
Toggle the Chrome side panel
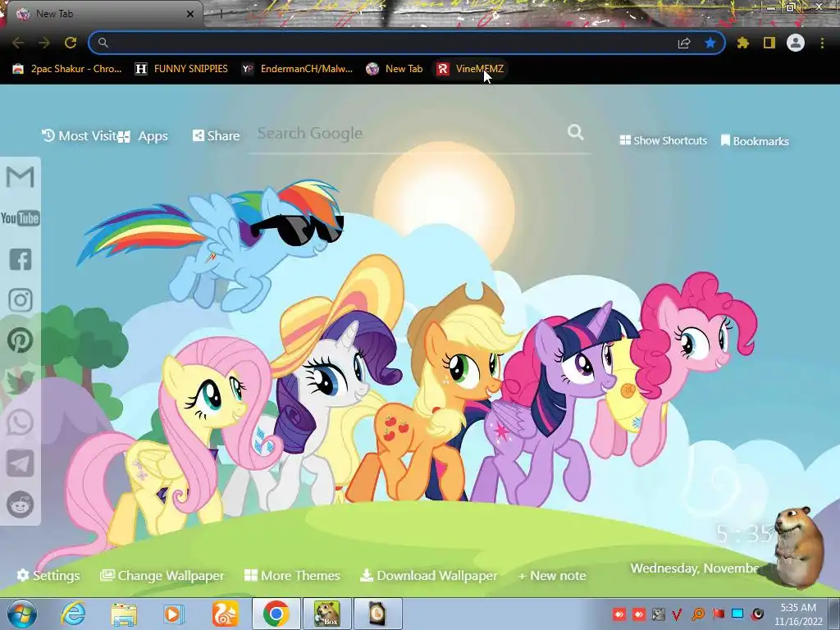[769, 43]
